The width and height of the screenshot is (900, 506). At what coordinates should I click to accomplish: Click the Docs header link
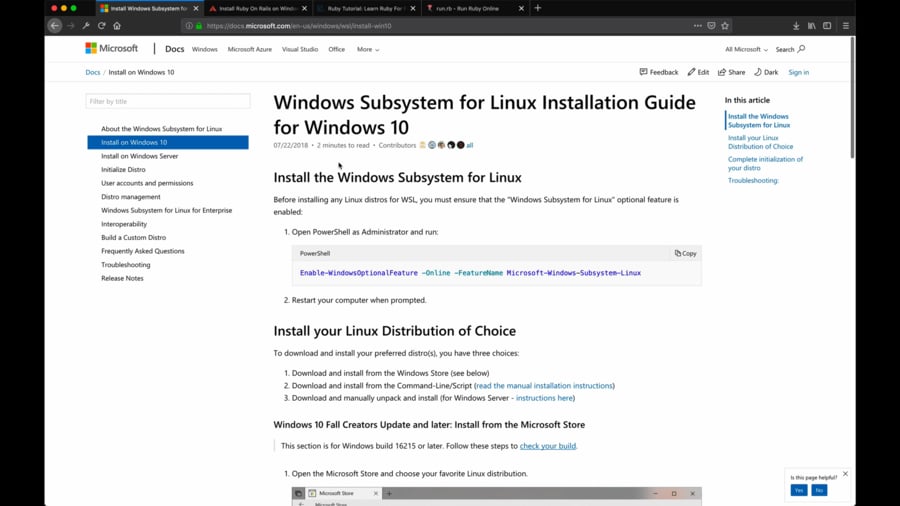pyautogui.click(x=174, y=49)
